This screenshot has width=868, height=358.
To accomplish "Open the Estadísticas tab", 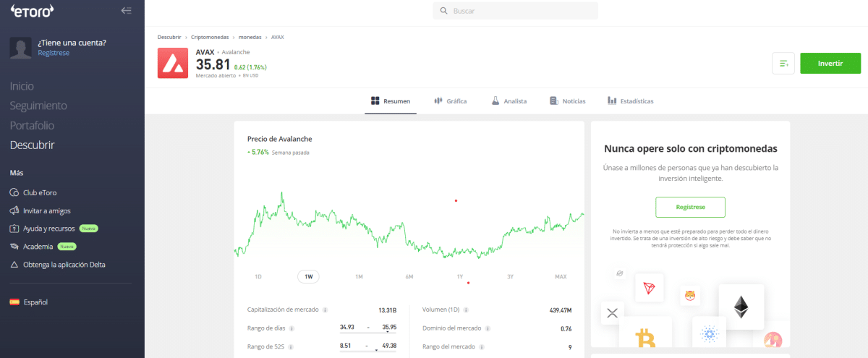I will 631,101.
